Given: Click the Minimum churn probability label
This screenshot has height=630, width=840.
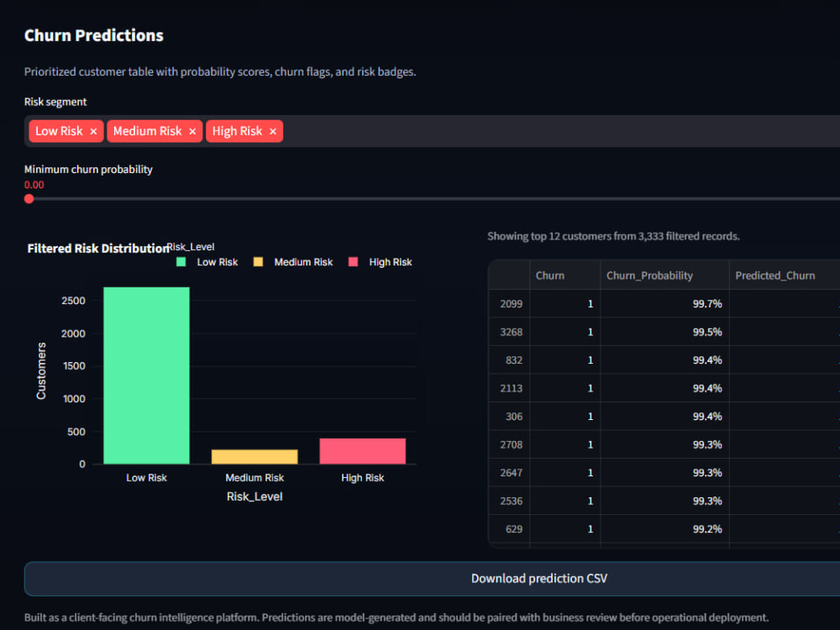Looking at the screenshot, I should pyautogui.click(x=88, y=170).
